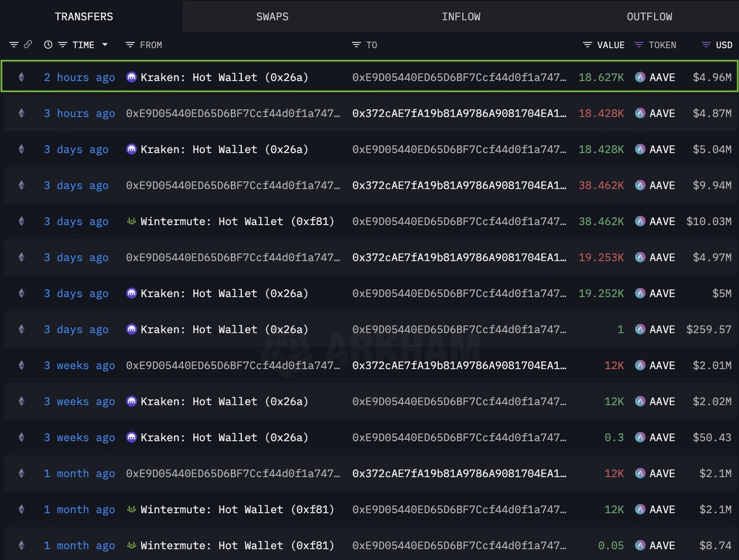Open the '3 hours ago' transaction link
The width and height of the screenshot is (739, 560).
(x=79, y=113)
